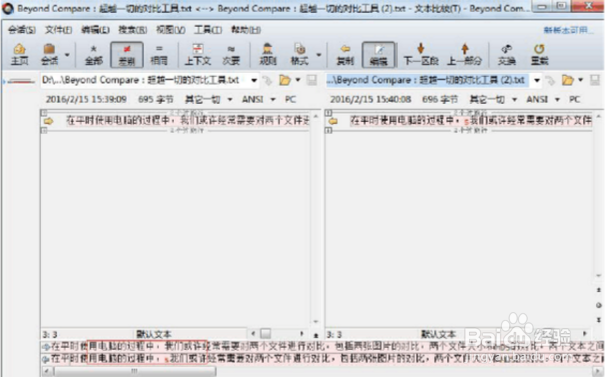
Task: Open the right ANSI encoding dropdown
Action: [x=543, y=100]
